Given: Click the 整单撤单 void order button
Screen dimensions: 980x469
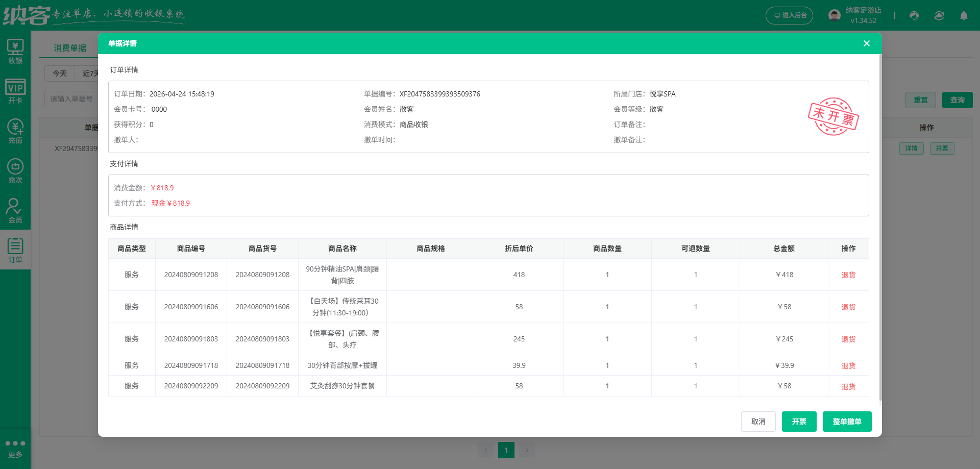Looking at the screenshot, I should pyautogui.click(x=847, y=421).
